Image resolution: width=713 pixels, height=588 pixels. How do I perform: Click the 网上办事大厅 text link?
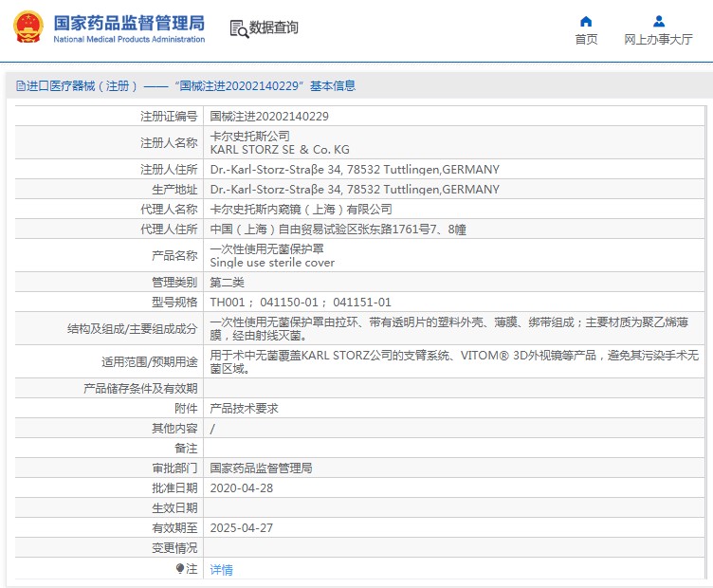pyautogui.click(x=658, y=40)
